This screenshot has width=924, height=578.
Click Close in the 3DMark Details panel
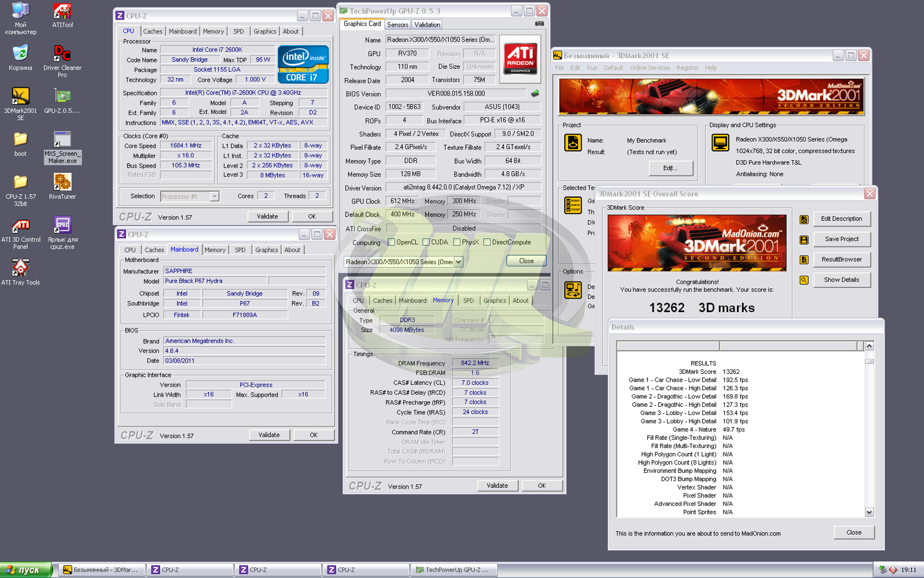tap(854, 533)
